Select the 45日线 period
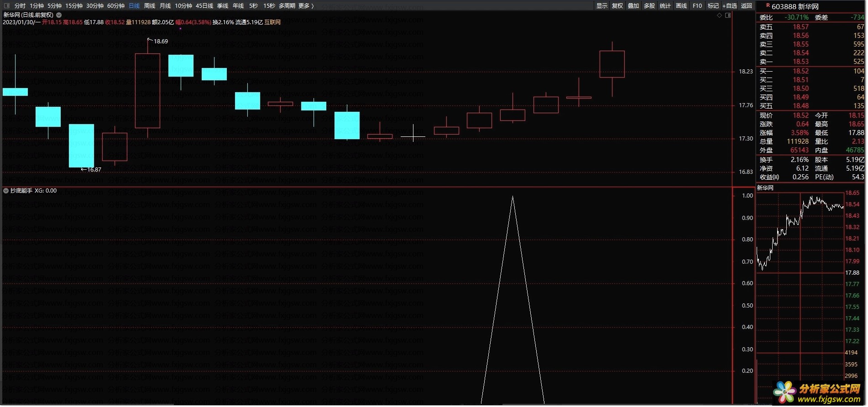This screenshot has width=868, height=407. [x=204, y=6]
